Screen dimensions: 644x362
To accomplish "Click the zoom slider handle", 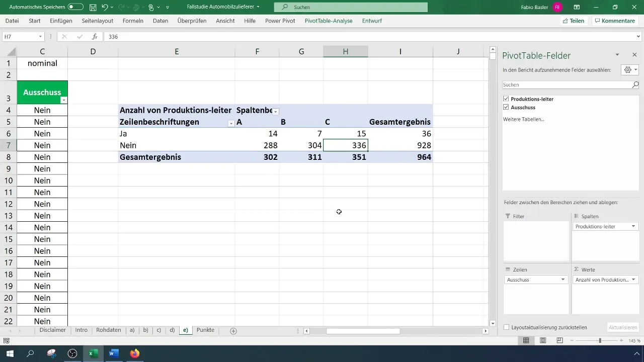I will pos(600,340).
